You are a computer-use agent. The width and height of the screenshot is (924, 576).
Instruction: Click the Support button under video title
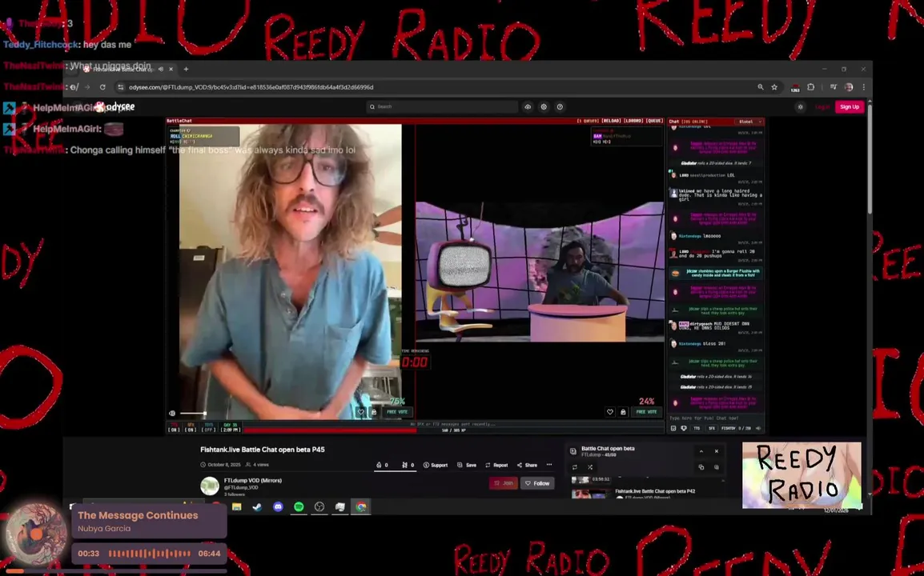click(x=436, y=465)
